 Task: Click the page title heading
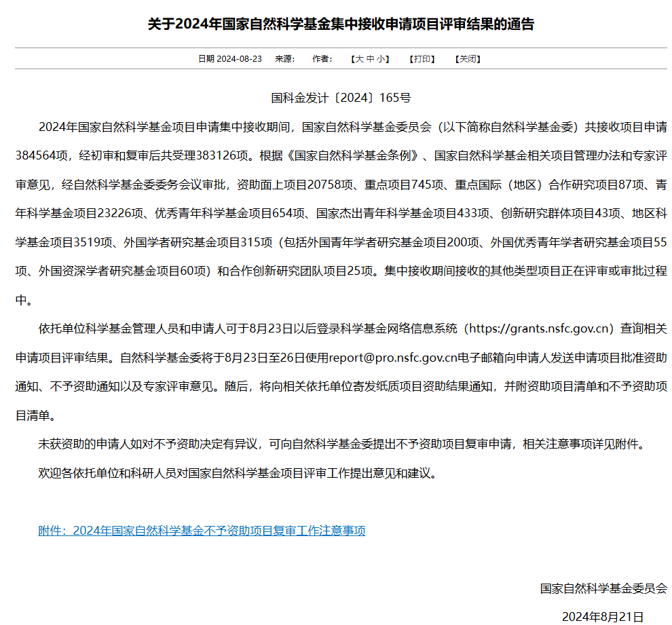coord(341,24)
